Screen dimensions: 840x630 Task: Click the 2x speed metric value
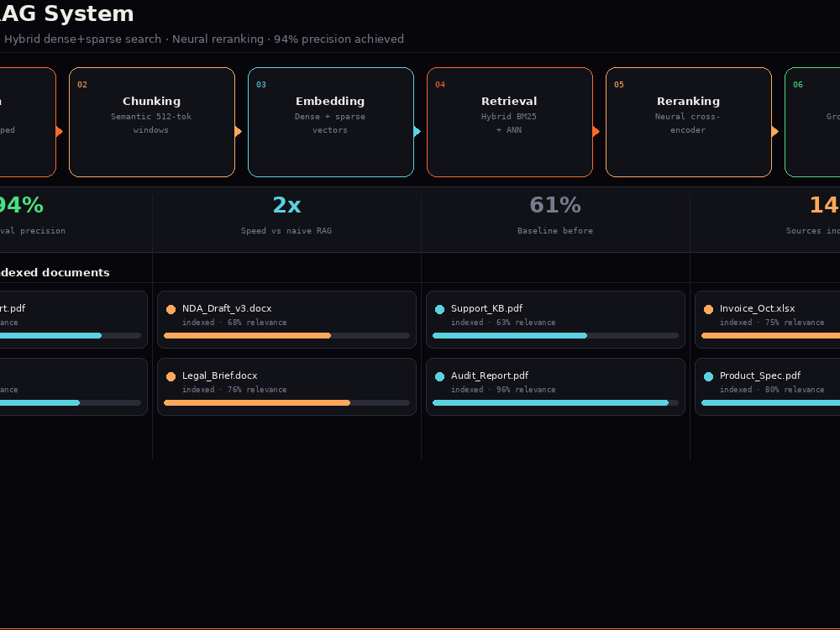click(286, 205)
